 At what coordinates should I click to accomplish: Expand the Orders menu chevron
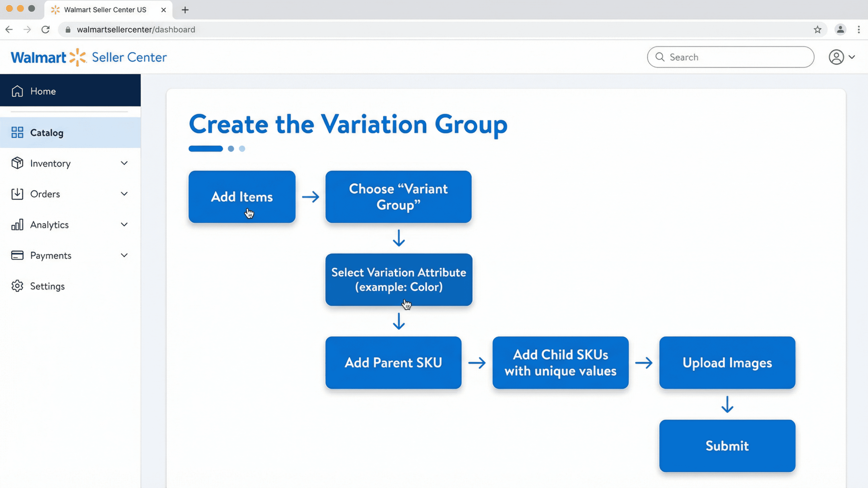click(124, 194)
